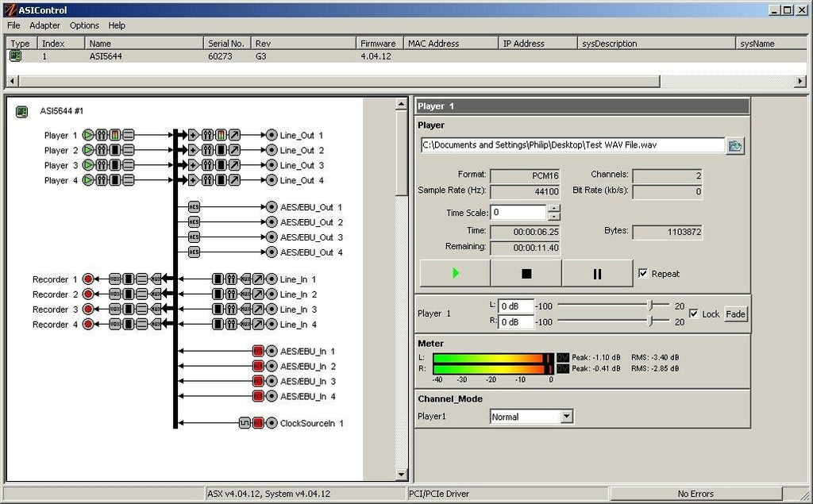
Task: Open the Channel_Mode Normal dropdown
Action: pos(566,417)
